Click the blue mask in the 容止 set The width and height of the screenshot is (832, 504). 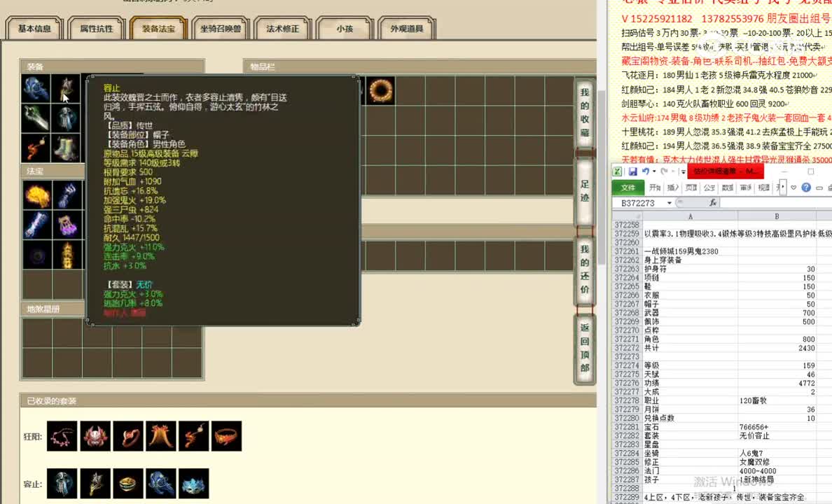(x=194, y=484)
